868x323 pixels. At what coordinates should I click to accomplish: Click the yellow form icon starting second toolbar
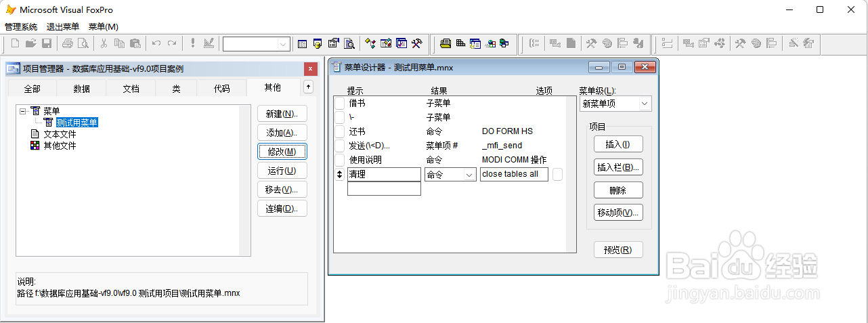[x=445, y=43]
